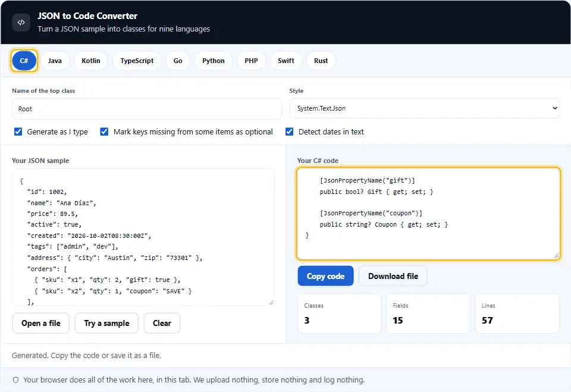
Task: Click the Lines count value 57
Action: pos(487,321)
